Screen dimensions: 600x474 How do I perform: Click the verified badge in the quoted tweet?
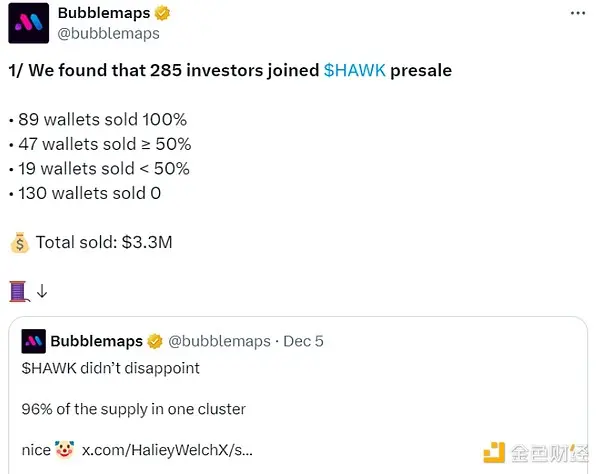pos(155,341)
